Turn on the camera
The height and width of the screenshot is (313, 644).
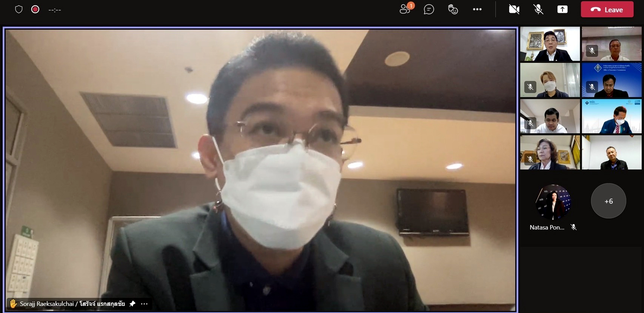click(x=514, y=9)
